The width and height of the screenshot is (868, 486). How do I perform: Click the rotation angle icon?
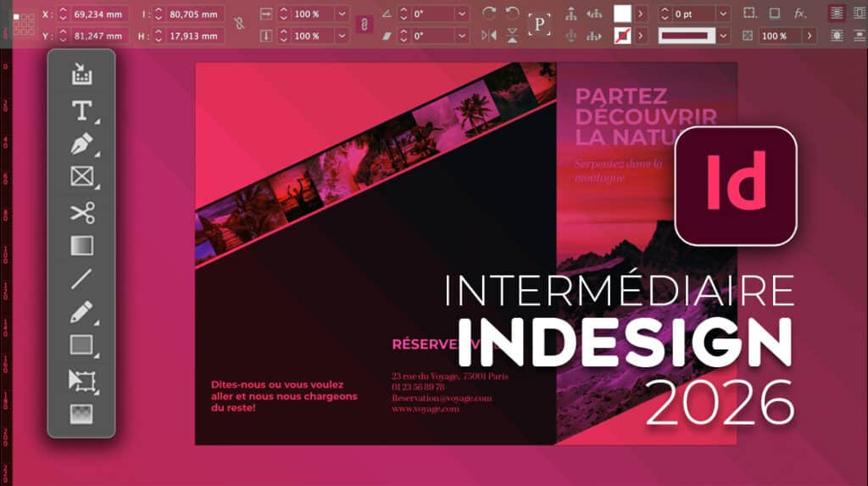click(x=387, y=14)
